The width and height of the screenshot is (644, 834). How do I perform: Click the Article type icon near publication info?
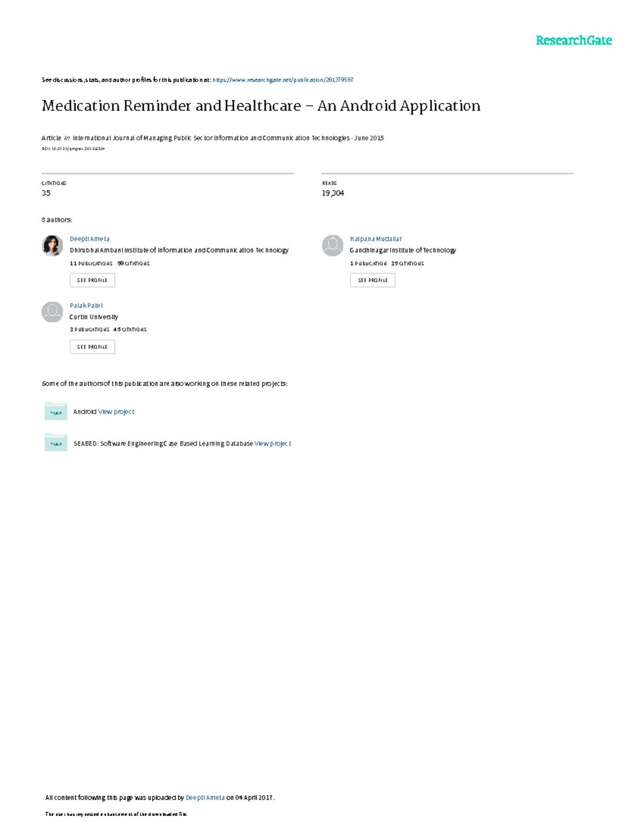67,137
